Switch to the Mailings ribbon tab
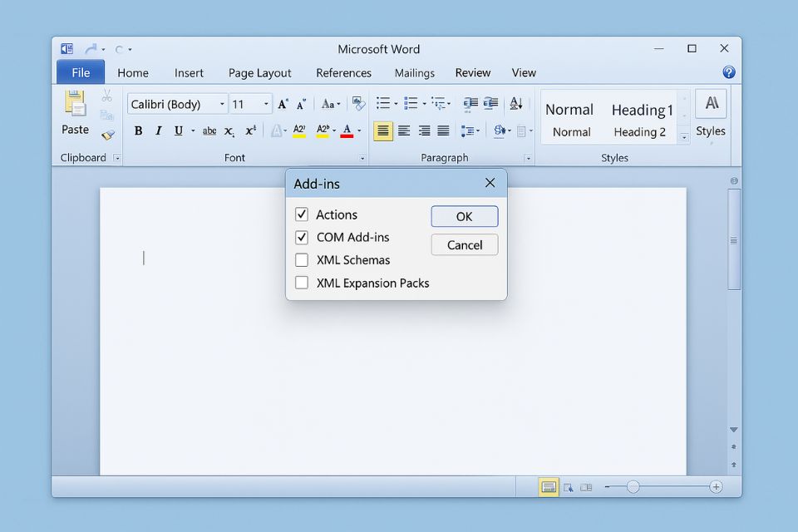Image resolution: width=798 pixels, height=532 pixels. coord(415,73)
